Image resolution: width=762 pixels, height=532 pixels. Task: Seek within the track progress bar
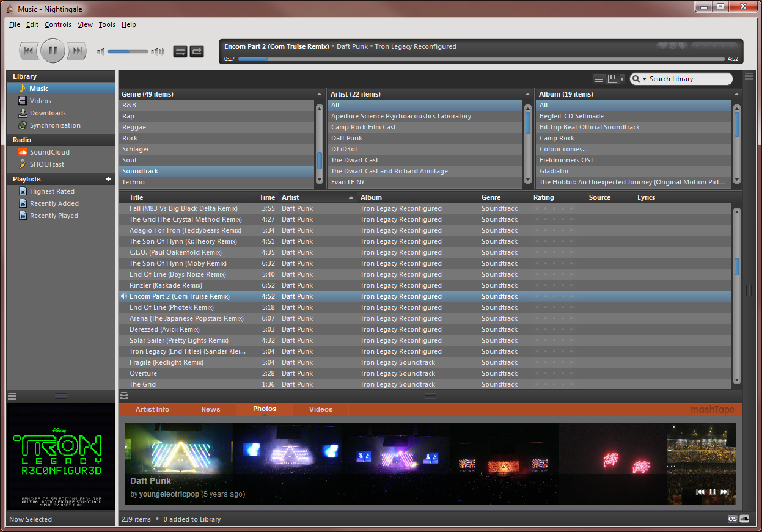click(481, 59)
